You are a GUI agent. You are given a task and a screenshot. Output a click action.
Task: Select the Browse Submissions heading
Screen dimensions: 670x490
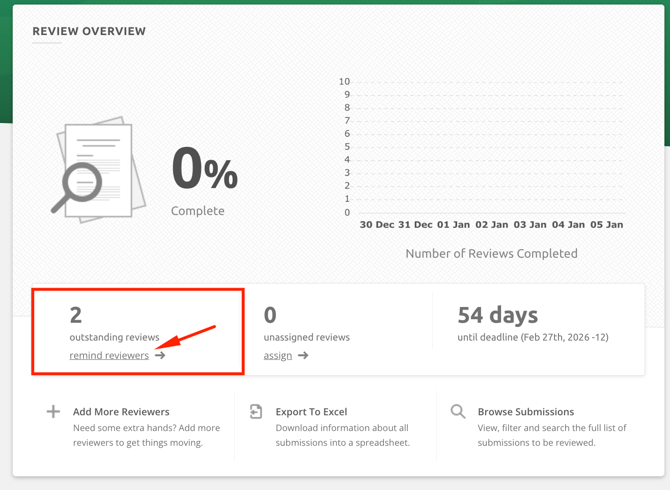(525, 411)
